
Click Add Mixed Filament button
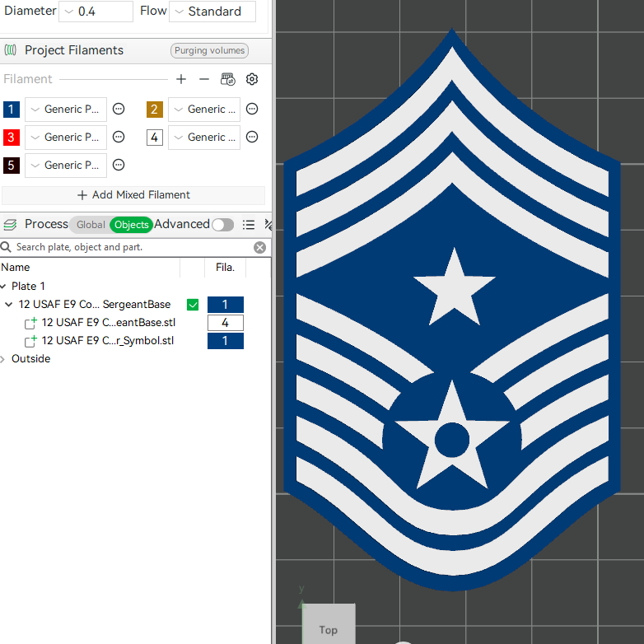[133, 195]
